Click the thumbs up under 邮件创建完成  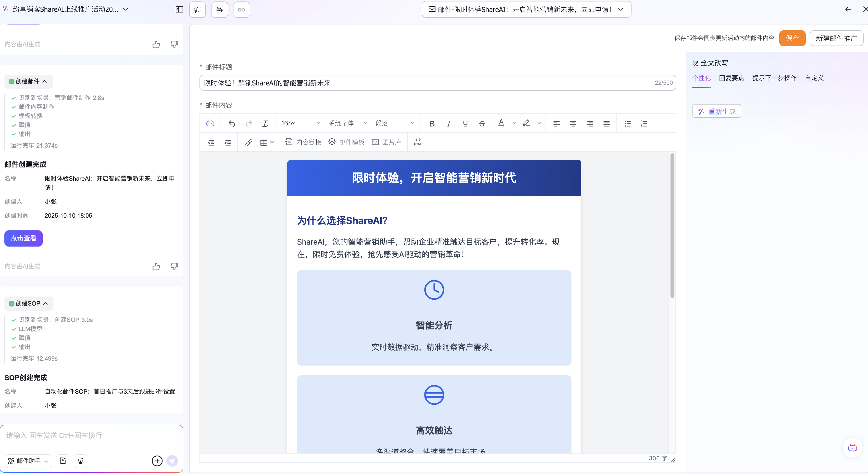point(156,267)
